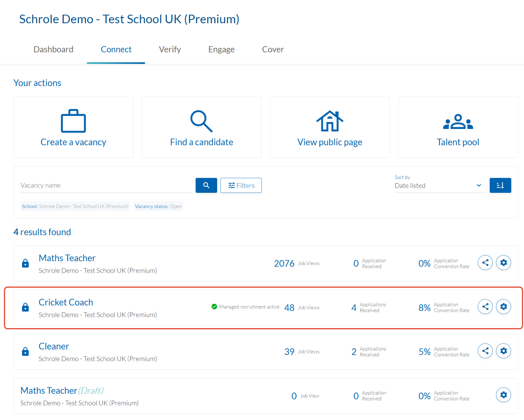The height and width of the screenshot is (420, 524).
Task: Open settings gear for Cleaner vacancy
Action: point(504,351)
